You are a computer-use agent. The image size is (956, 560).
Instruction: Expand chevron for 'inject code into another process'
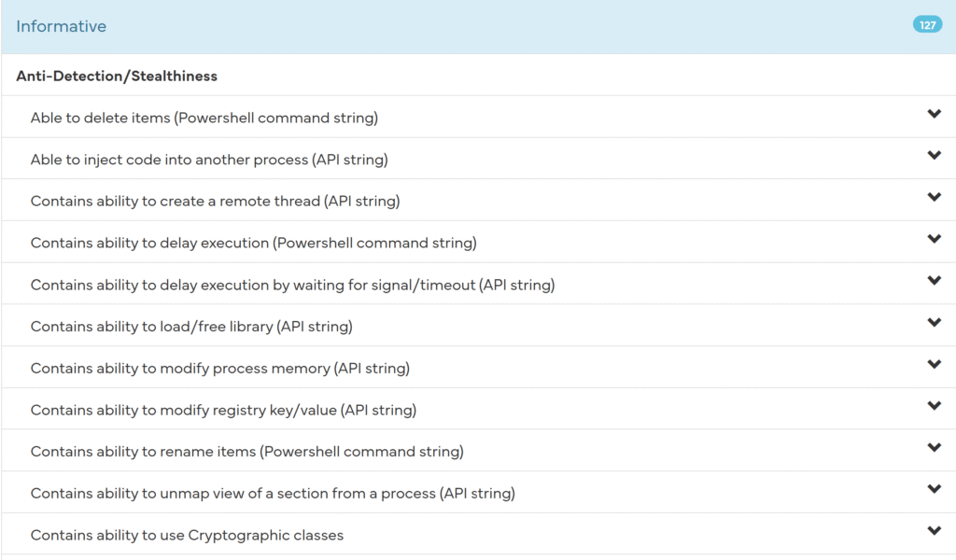pos(934,156)
